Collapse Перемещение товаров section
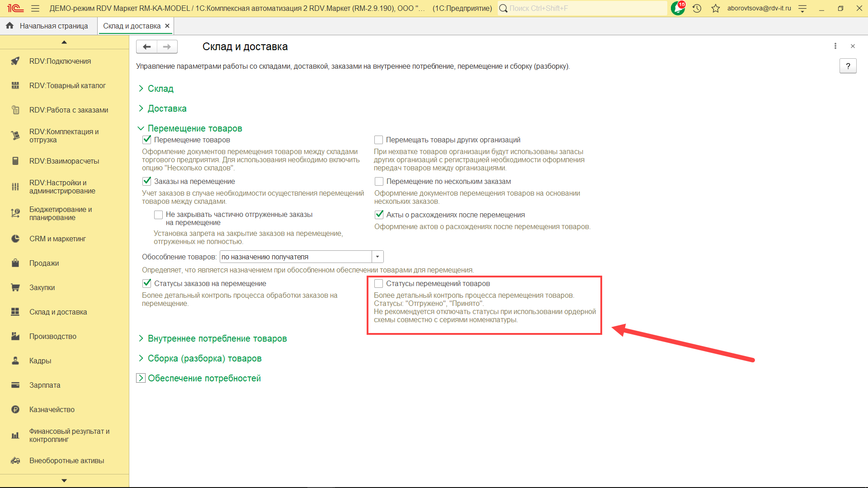Viewport: 868px width, 488px height. click(x=194, y=128)
